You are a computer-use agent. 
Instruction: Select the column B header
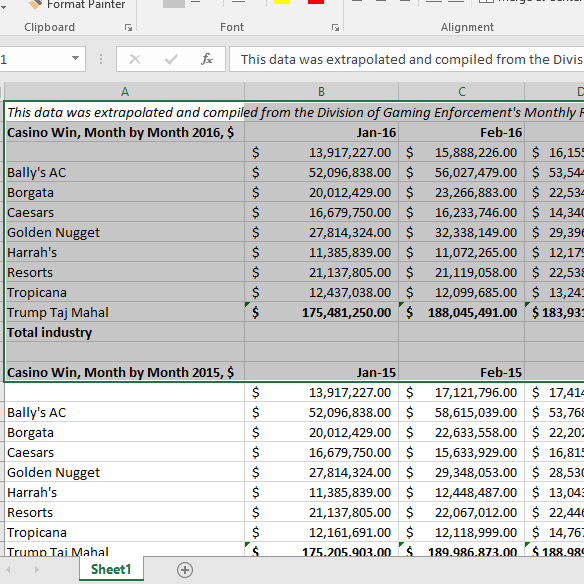(321, 92)
